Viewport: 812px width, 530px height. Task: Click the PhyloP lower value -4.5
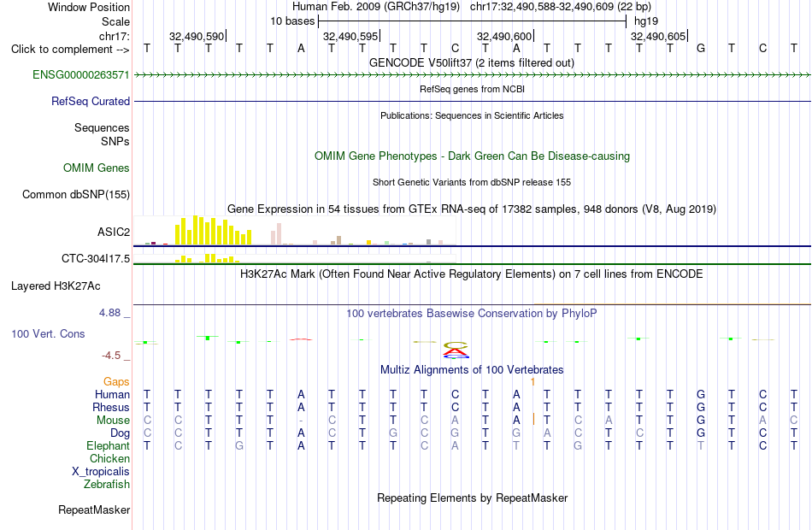111,356
